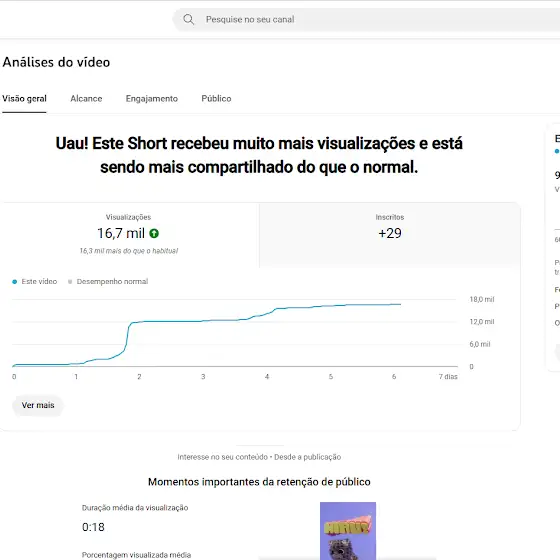Click the Short video thumbnail
Viewport: 560px width, 560px height.
[x=348, y=531]
